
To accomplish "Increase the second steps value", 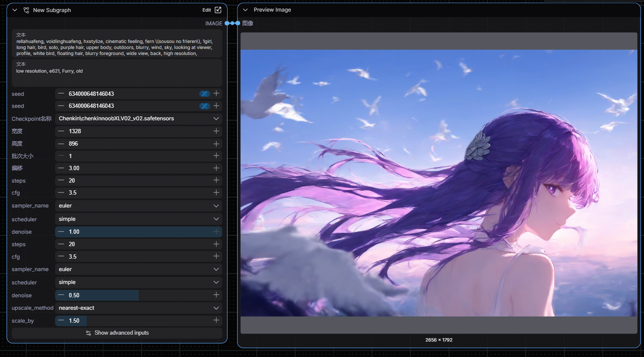I will click(216, 244).
